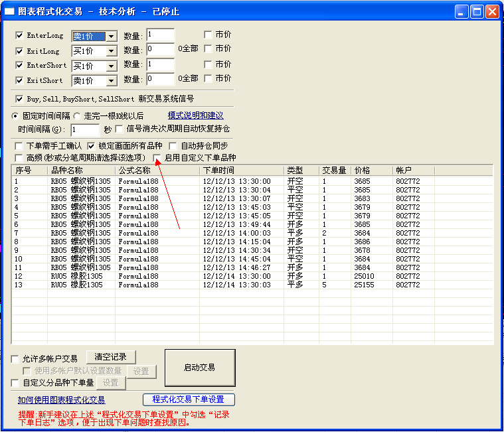Open 如何使用图表程式化交易 help link
Screen dimensions: 504x432
(x=61, y=399)
